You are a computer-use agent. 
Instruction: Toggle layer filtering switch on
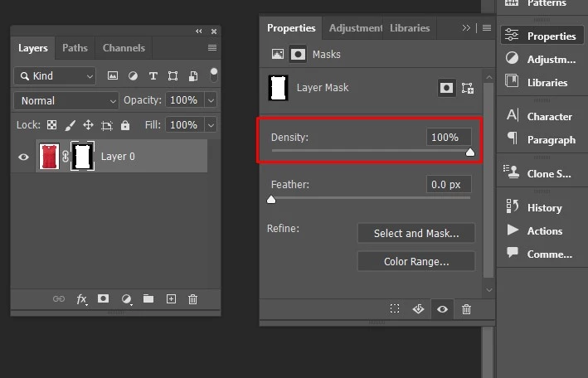(213, 75)
